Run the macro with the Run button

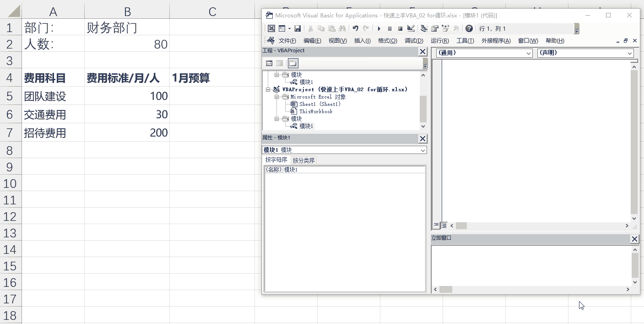click(379, 28)
